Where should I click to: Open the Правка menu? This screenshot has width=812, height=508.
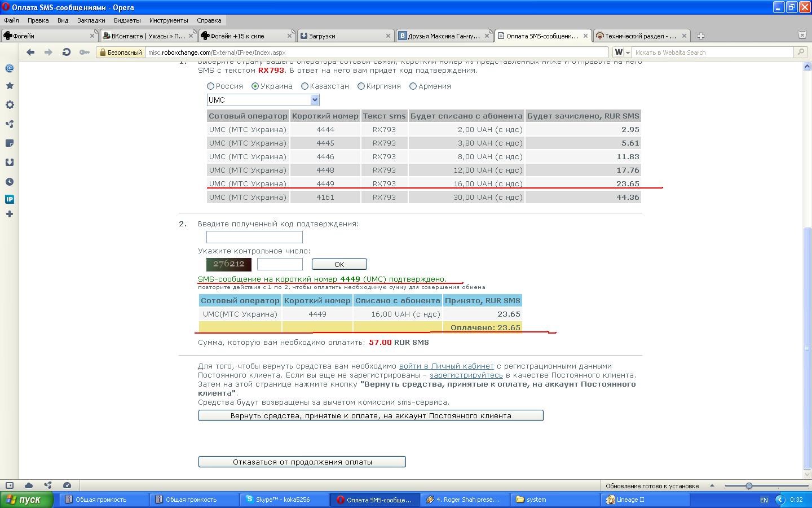click(x=38, y=20)
